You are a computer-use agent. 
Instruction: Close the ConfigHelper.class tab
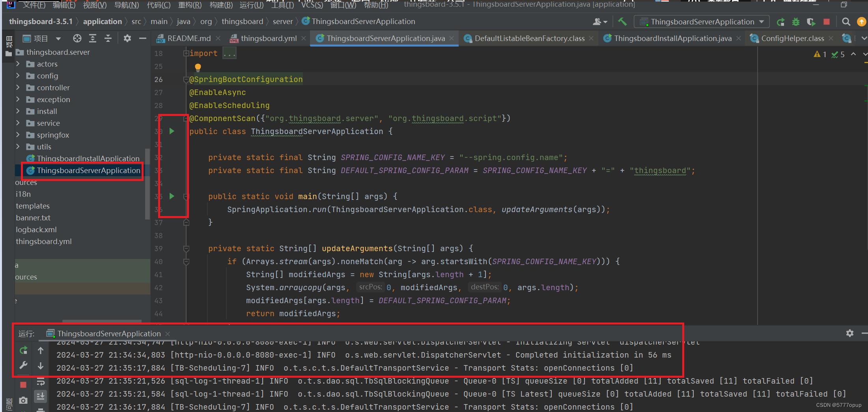click(831, 38)
